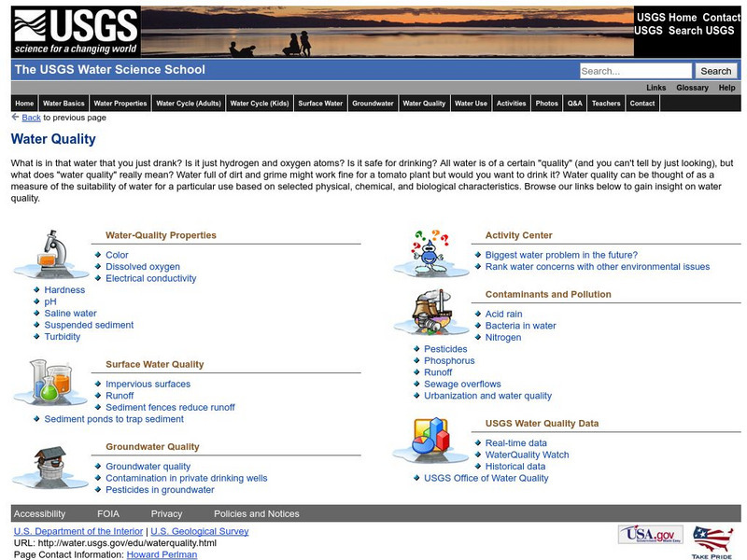Image resolution: width=747 pixels, height=560 pixels.
Task: Open the Suspended sediment link
Action: [x=89, y=325]
